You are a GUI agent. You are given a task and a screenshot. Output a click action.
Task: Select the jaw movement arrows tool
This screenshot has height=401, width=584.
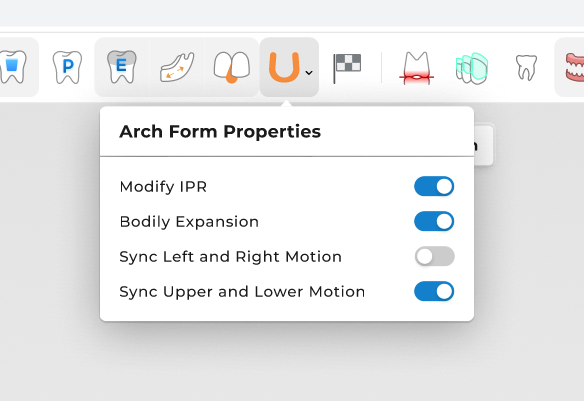point(177,67)
